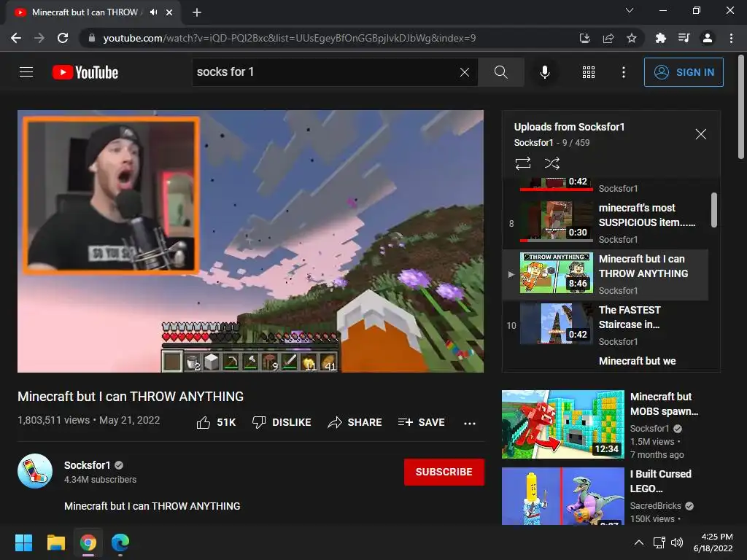Image resolution: width=747 pixels, height=560 pixels.
Task: Open Chrome three-dot menu
Action: (x=731, y=38)
